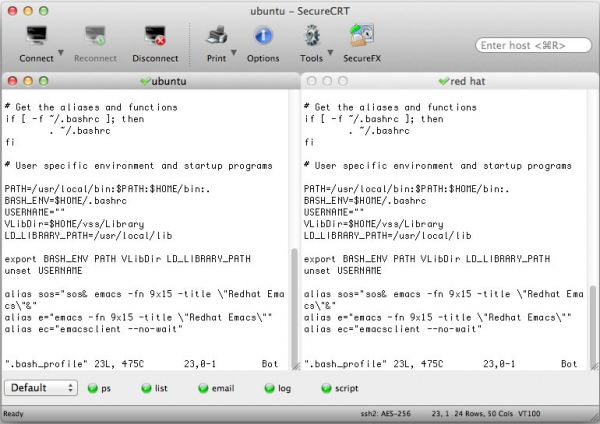Click the "Ready" status bar text
Image resolution: width=600 pixels, height=424 pixels.
pos(13,414)
